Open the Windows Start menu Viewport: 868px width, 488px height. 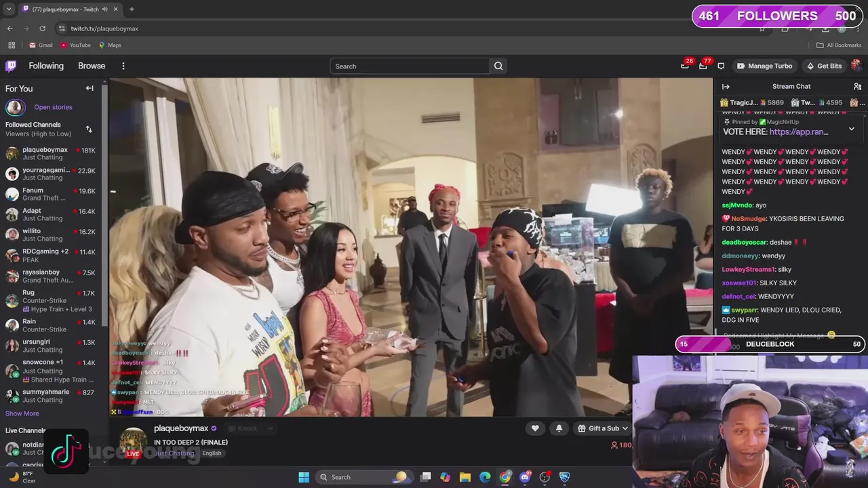[304, 477]
